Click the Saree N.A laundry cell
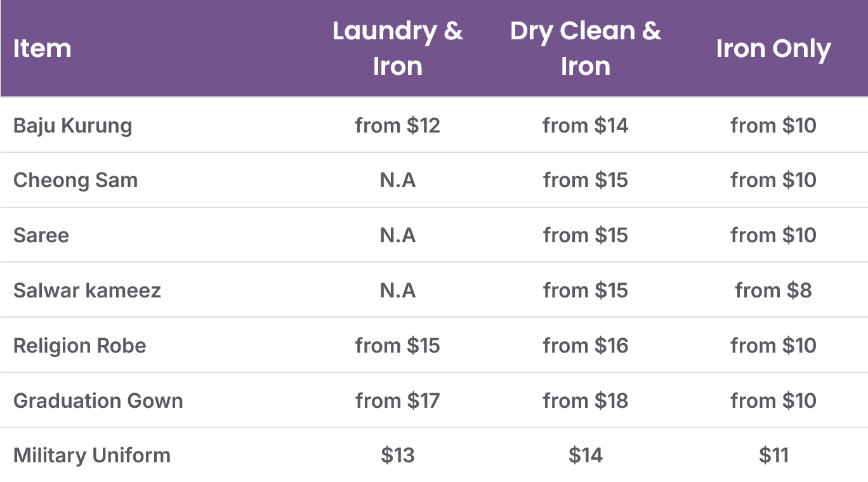 [398, 235]
